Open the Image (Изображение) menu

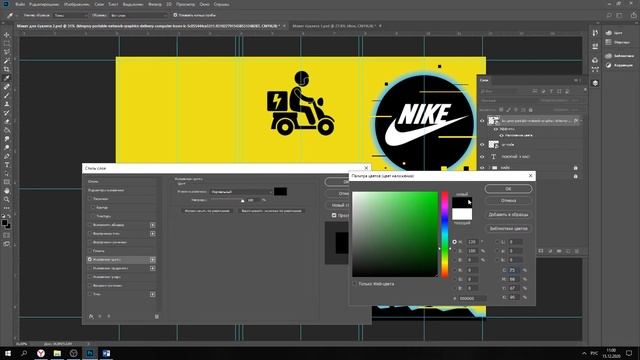coord(77,4)
